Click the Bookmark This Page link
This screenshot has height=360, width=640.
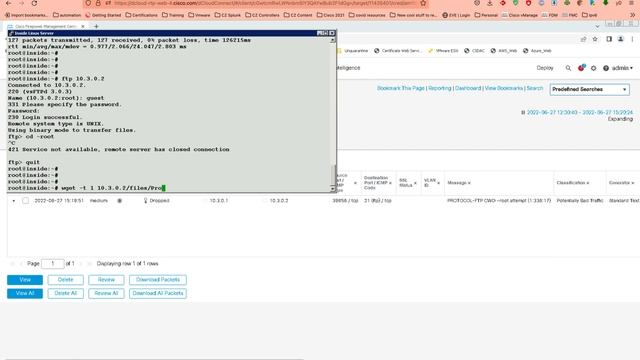click(400, 88)
